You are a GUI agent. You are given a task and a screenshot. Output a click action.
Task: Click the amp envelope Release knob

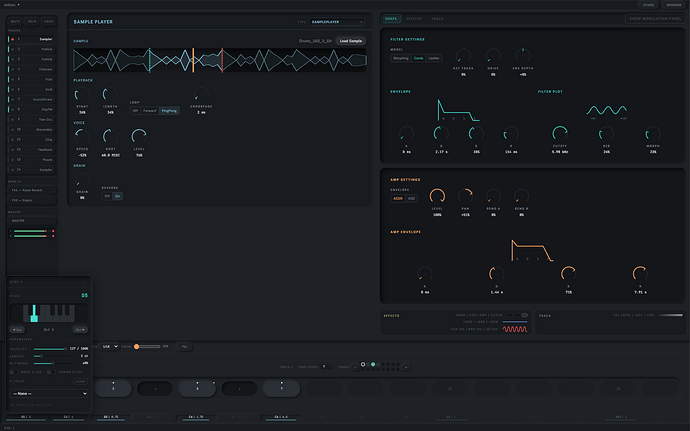(x=640, y=273)
